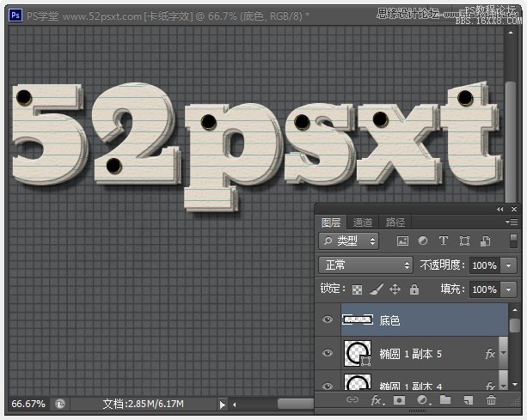Select the 底色 layer thumbnail
Screen dimensions: 527x420
[358, 320]
